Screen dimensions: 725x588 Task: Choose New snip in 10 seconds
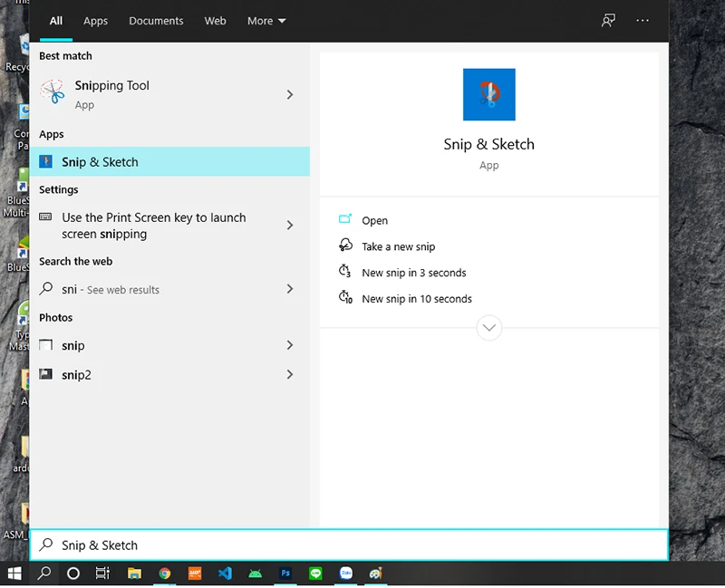[x=416, y=299]
